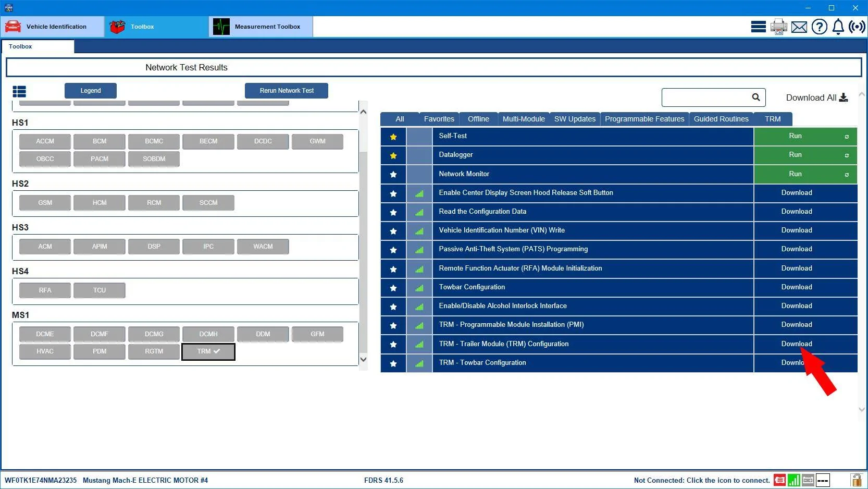Select the Programmable Features tab
Screen dimensions: 868x489
pos(644,119)
